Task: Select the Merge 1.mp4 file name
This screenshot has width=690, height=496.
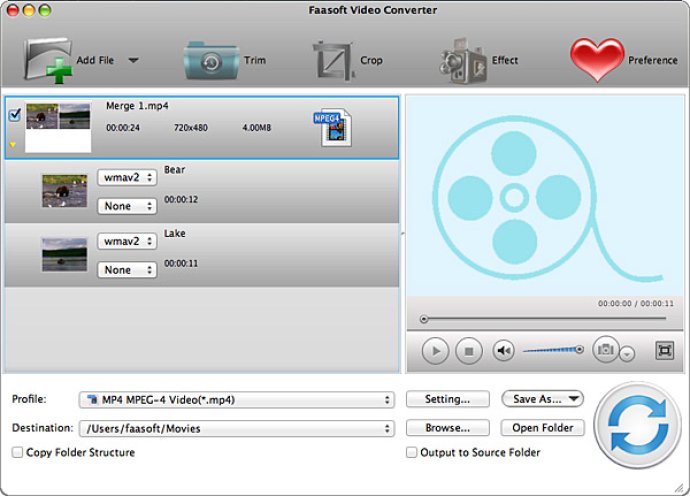Action: click(x=137, y=106)
